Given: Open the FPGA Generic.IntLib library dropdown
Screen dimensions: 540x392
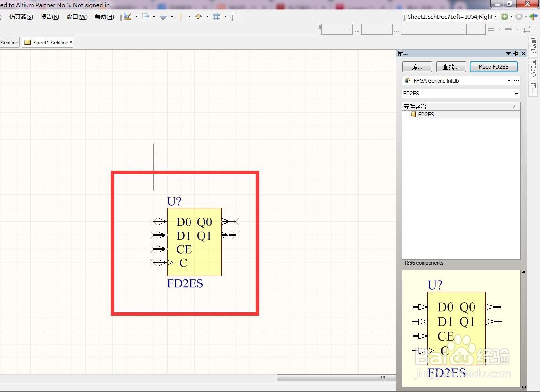Looking at the screenshot, I should point(509,80).
